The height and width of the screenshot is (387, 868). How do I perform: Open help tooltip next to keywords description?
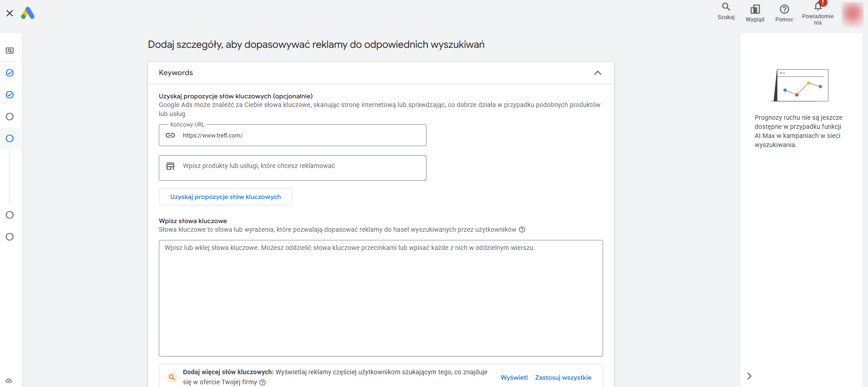(522, 229)
